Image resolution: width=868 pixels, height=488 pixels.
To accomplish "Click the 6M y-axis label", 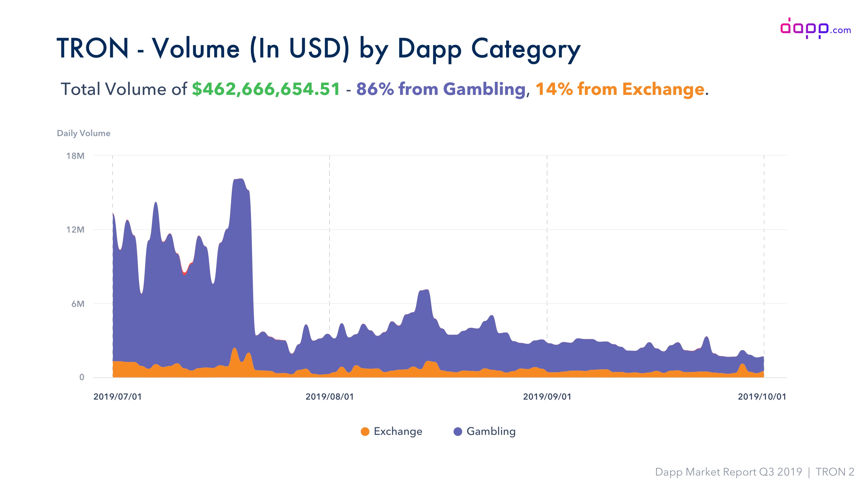I will [78, 304].
